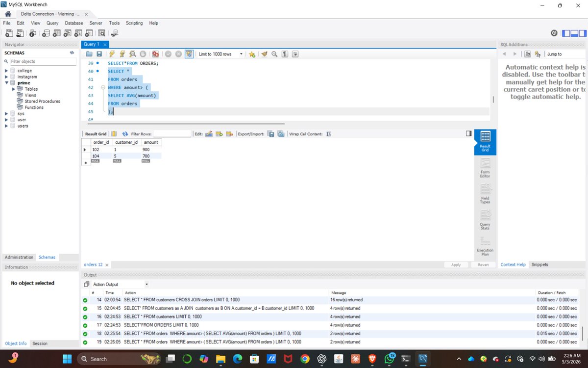The height and width of the screenshot is (368, 588).
Task: Execute statement under cursor icon
Action: (x=122, y=54)
